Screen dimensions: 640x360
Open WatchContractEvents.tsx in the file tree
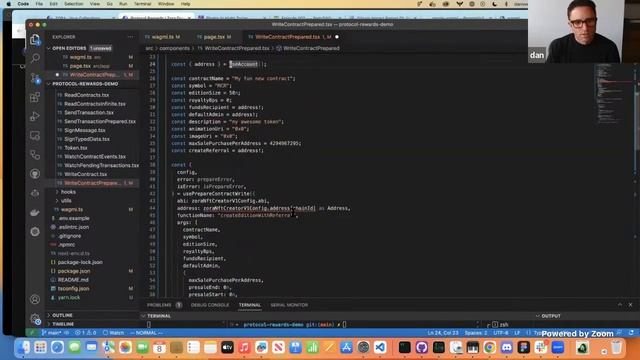tap(95, 157)
